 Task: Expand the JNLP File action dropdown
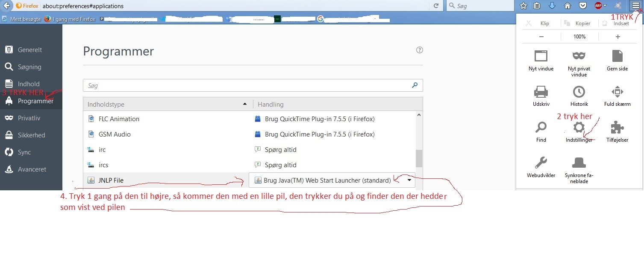pyautogui.click(x=409, y=180)
